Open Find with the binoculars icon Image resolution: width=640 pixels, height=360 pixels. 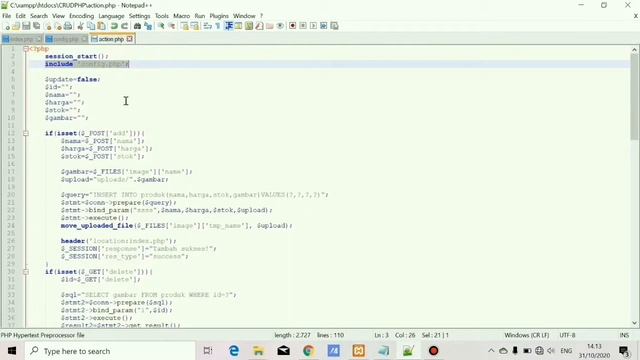pos(137,26)
